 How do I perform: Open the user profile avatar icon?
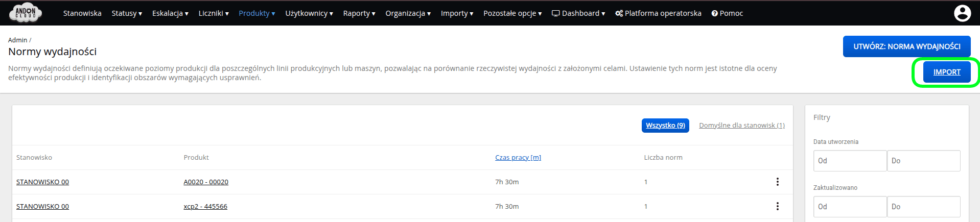[962, 13]
